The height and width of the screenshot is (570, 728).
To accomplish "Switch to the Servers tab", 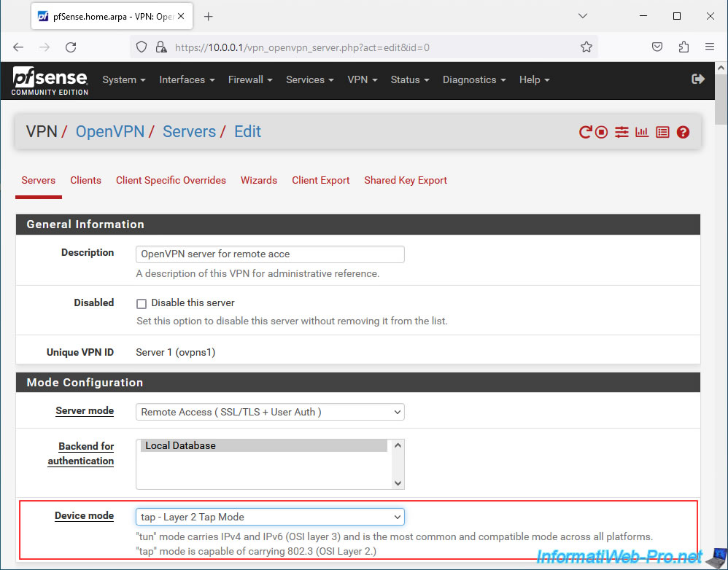I will point(39,181).
